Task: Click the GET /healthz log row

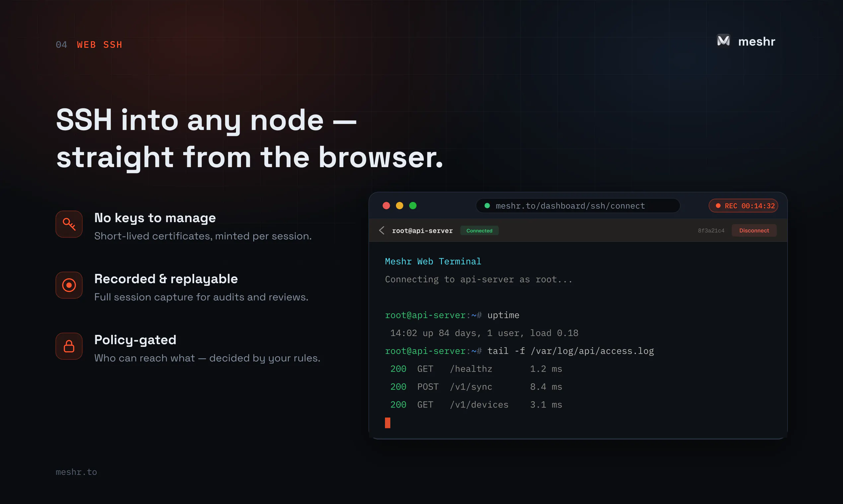Action: click(476, 369)
